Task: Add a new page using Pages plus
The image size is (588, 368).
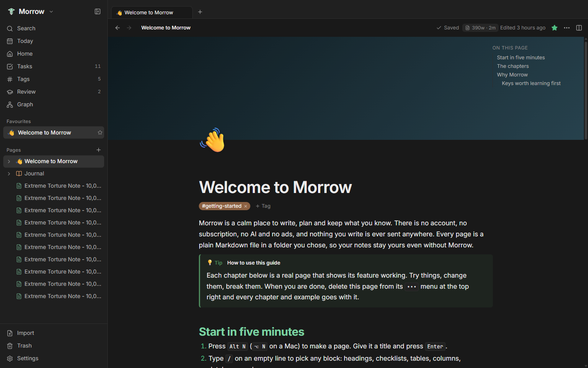Action: click(98, 150)
